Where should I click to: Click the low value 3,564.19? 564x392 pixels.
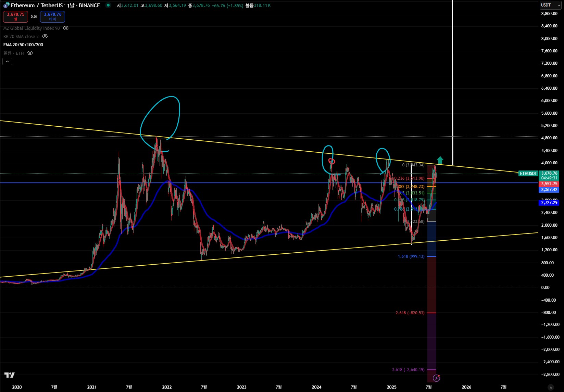pos(177,5)
